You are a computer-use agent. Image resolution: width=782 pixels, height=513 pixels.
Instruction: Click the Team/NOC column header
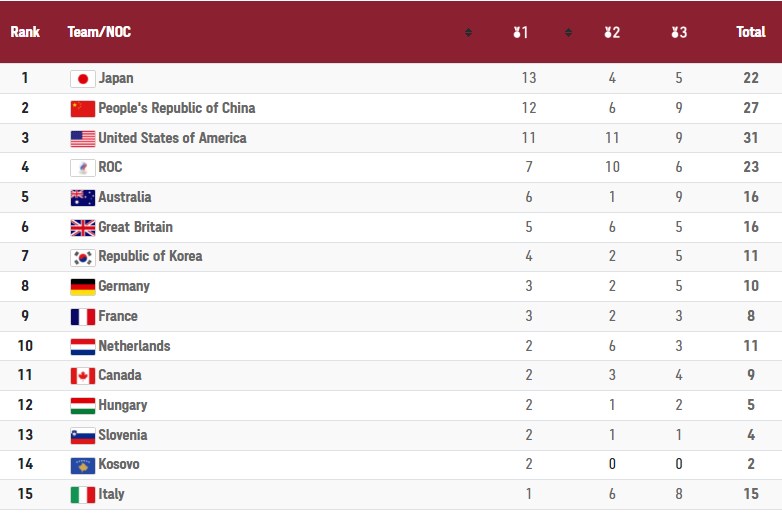pos(99,32)
